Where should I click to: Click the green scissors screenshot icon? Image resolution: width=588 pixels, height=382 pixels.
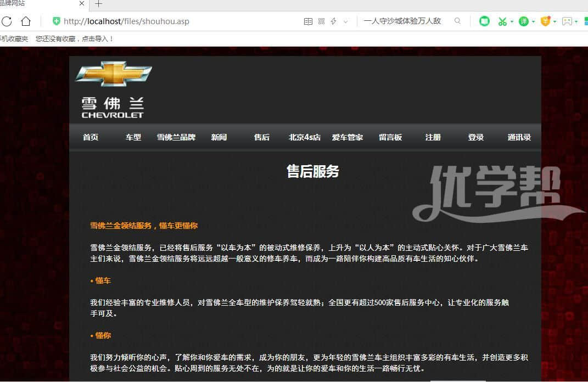[x=502, y=21]
